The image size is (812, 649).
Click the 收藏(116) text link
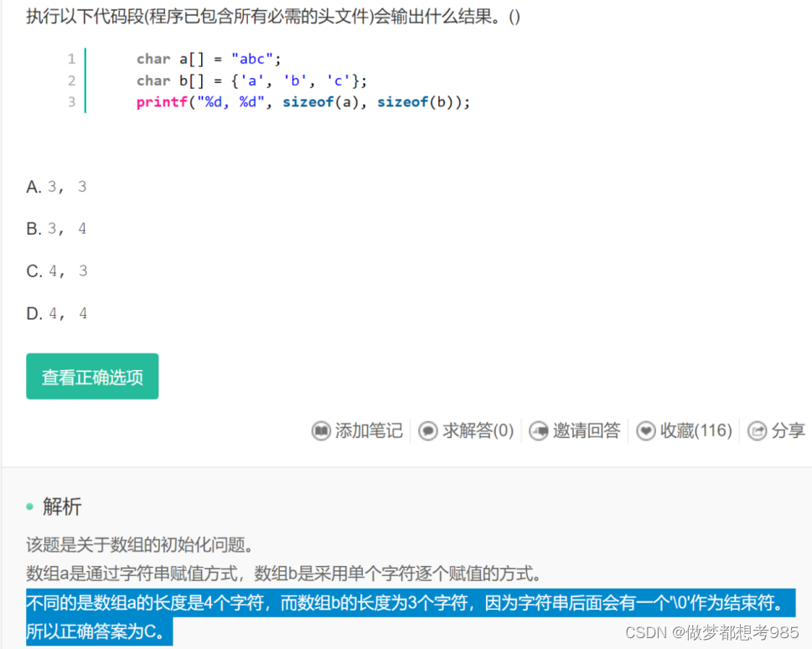coord(696,430)
